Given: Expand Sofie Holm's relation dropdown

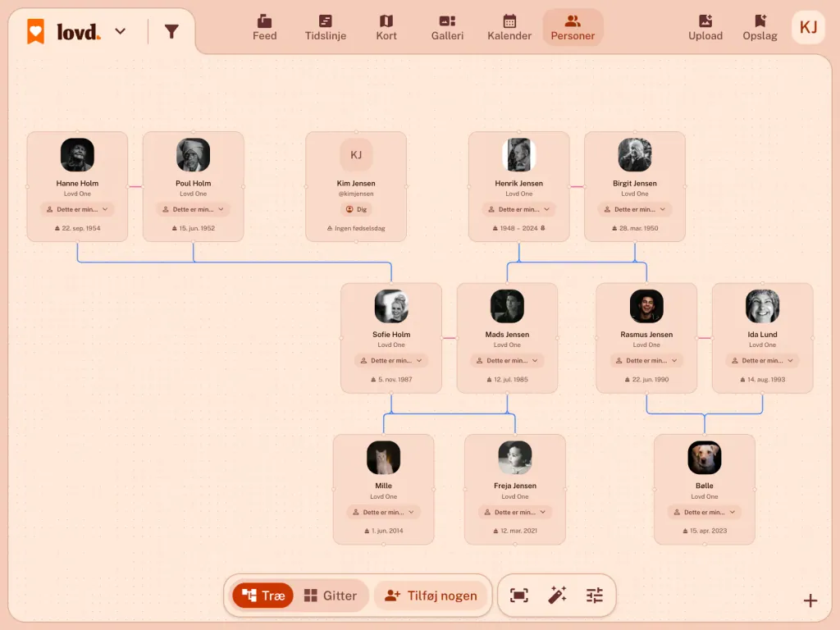Looking at the screenshot, I should coord(391,361).
